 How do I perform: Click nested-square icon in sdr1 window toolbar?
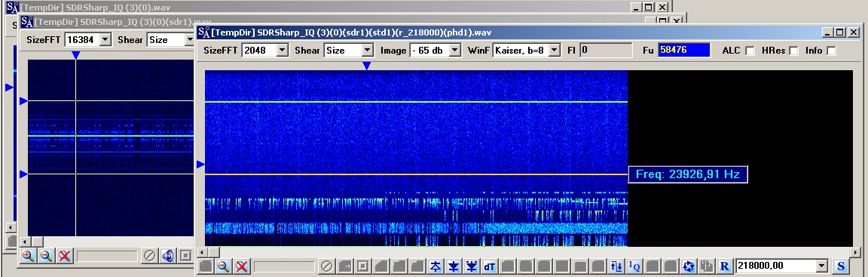tap(185, 255)
